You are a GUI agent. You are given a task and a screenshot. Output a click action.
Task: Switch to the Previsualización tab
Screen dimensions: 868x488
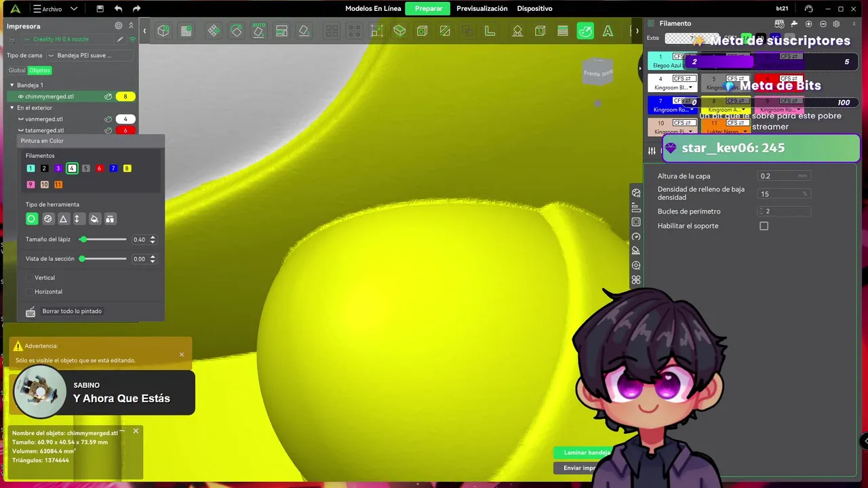[482, 9]
